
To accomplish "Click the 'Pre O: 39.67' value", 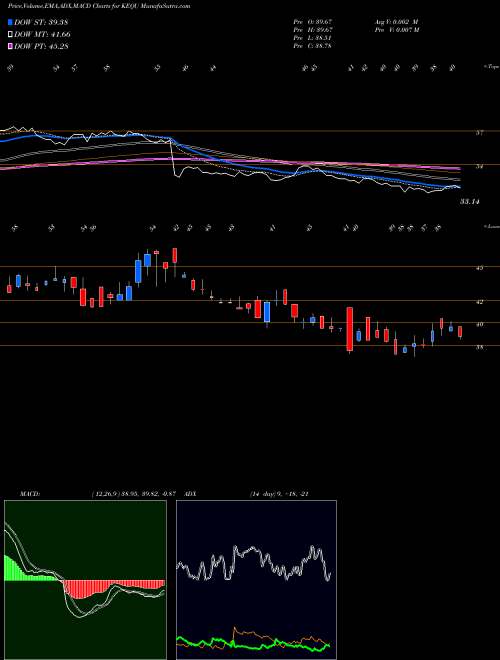I will click(x=313, y=21).
